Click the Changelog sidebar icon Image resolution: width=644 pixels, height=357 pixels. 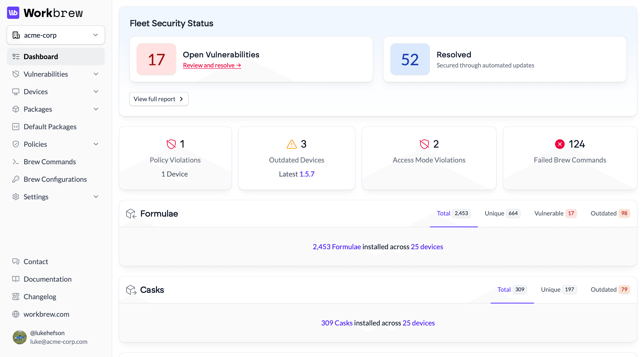pyautogui.click(x=16, y=297)
